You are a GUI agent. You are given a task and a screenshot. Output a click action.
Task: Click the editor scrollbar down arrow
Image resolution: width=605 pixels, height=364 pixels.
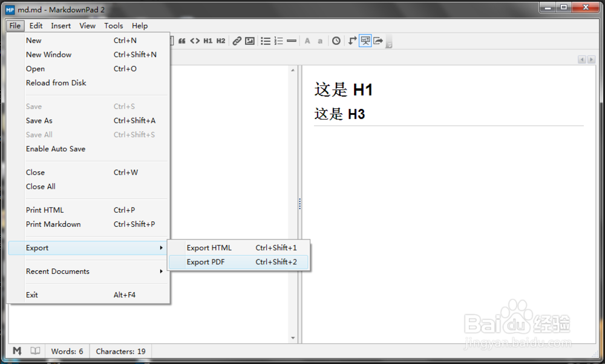293,338
